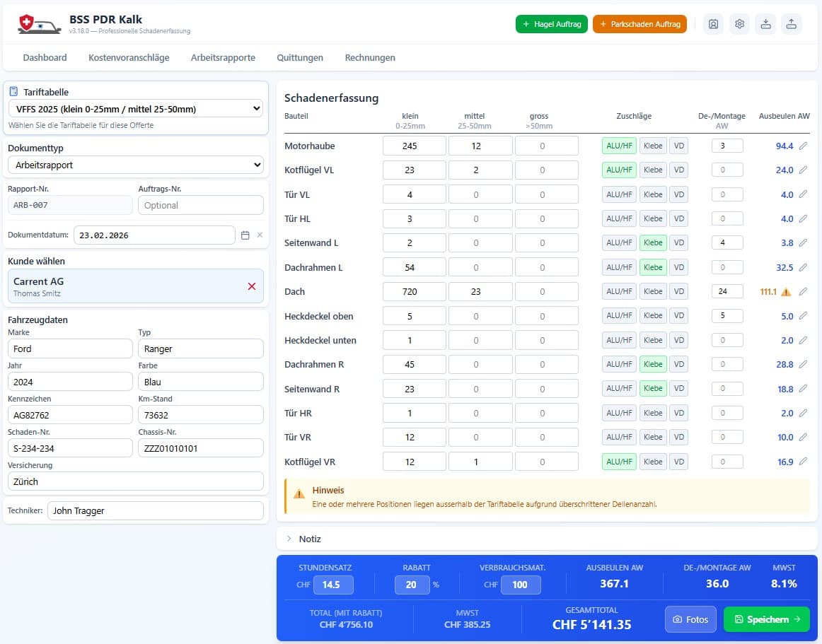Image resolution: width=822 pixels, height=644 pixels.
Task: Remove customer Carrent AG with red X
Action: 252,286
